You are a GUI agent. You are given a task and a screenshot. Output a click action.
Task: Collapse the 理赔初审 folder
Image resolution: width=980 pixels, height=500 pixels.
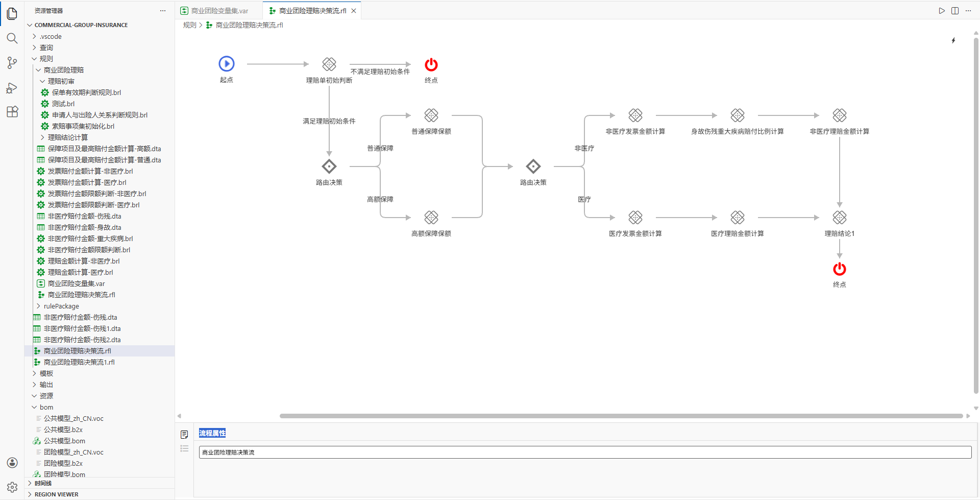point(61,81)
